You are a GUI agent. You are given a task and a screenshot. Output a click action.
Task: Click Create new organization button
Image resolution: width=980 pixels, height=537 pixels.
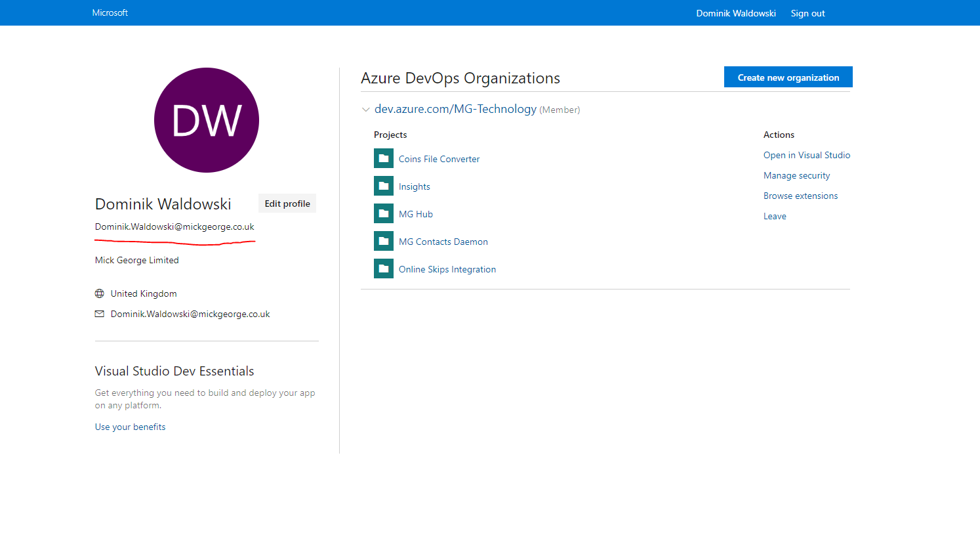[x=788, y=77]
